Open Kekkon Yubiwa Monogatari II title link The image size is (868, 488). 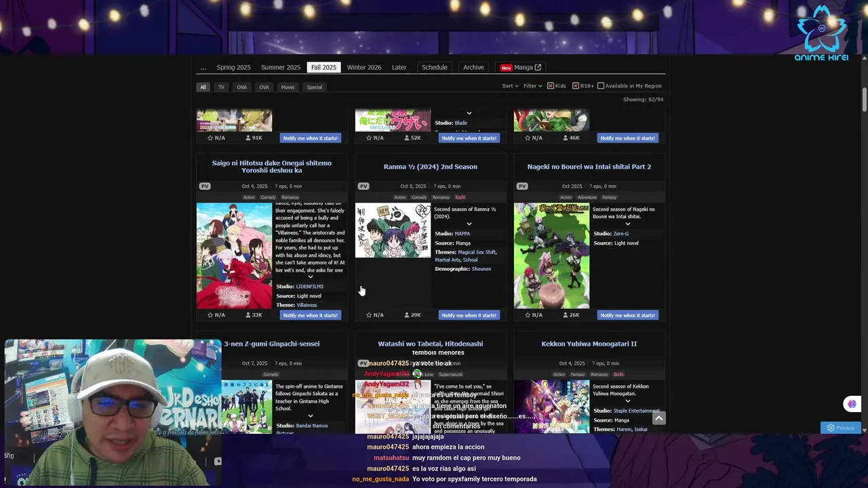(589, 344)
